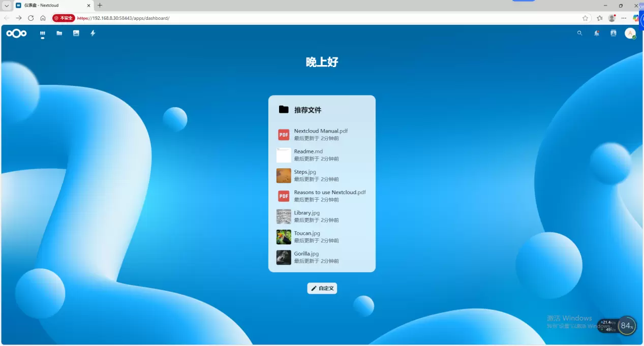Open Nextcloud Manual.pdf from recommended files
This screenshot has height=346, width=644.
(x=321, y=131)
